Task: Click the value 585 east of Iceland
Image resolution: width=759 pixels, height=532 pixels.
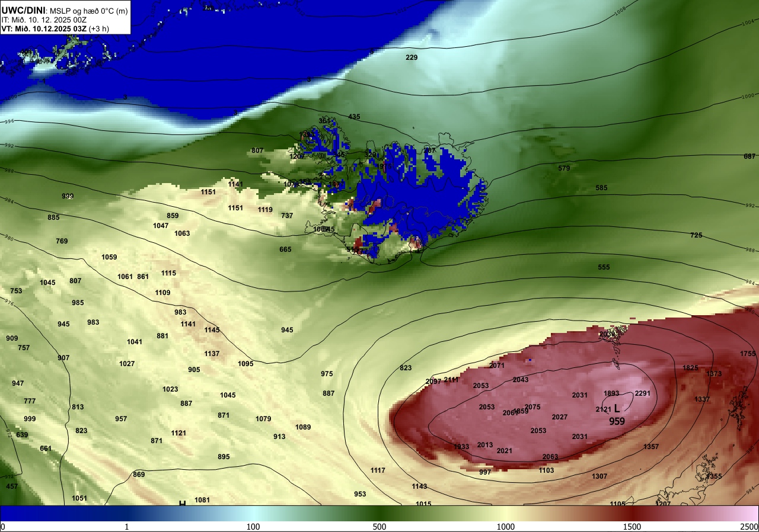Action: click(x=601, y=188)
